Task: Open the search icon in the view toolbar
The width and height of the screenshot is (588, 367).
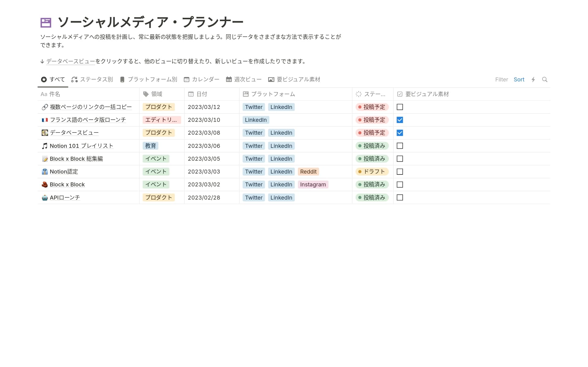Action: pyautogui.click(x=545, y=79)
